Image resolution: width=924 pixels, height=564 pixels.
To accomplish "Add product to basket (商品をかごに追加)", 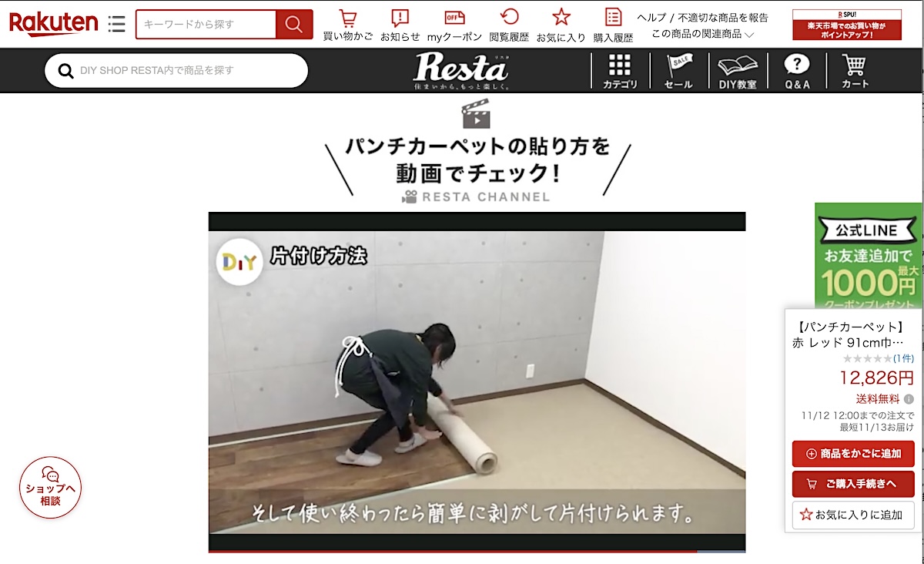I will click(x=853, y=454).
